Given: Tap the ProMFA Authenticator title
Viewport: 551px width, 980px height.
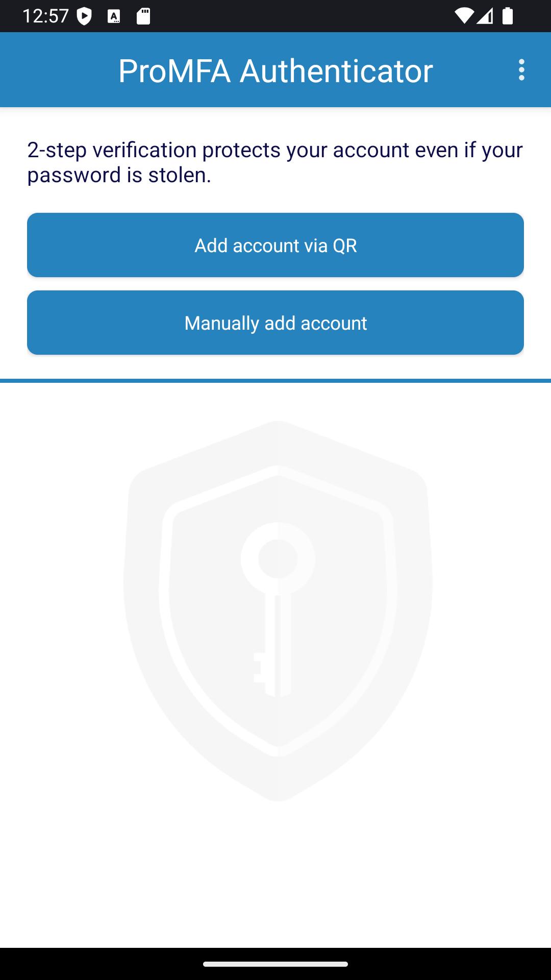Looking at the screenshot, I should 275,70.
